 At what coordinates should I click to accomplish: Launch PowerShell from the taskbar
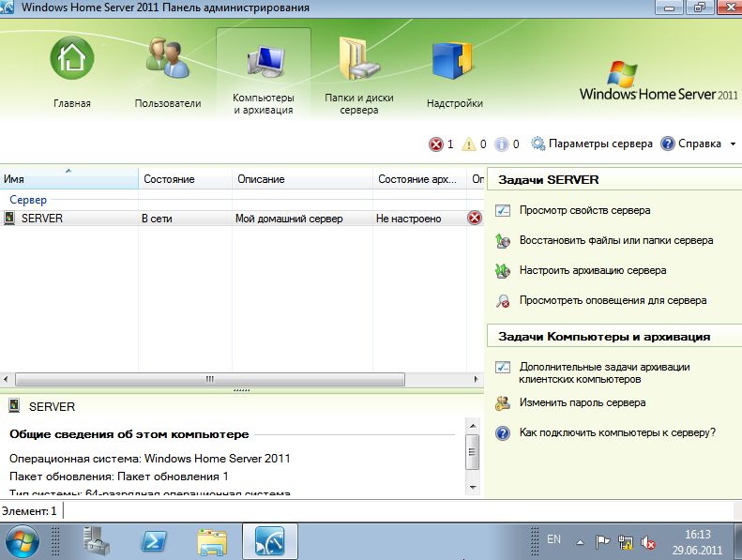pyautogui.click(x=154, y=541)
